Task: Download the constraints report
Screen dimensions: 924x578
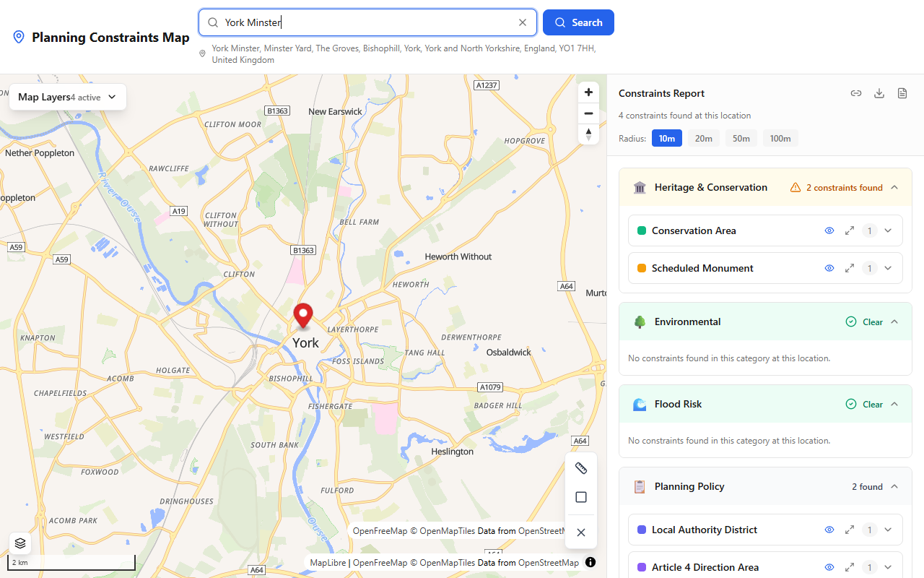Action: [x=879, y=92]
